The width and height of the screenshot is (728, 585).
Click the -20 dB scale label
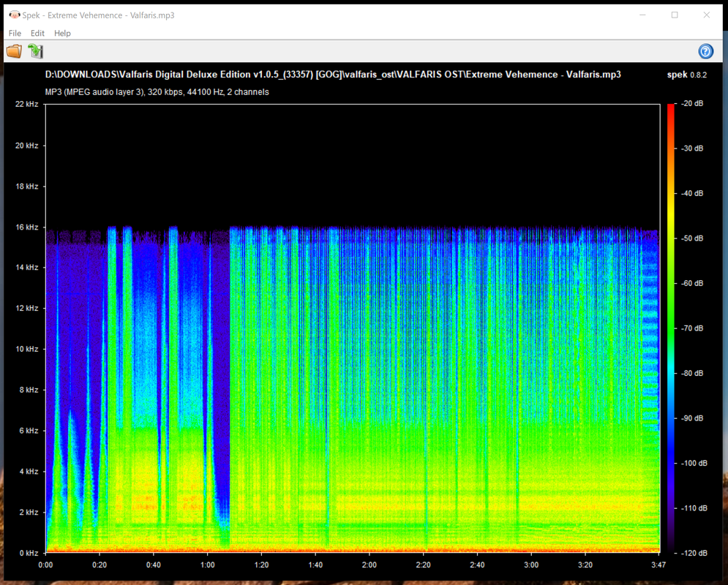692,103
